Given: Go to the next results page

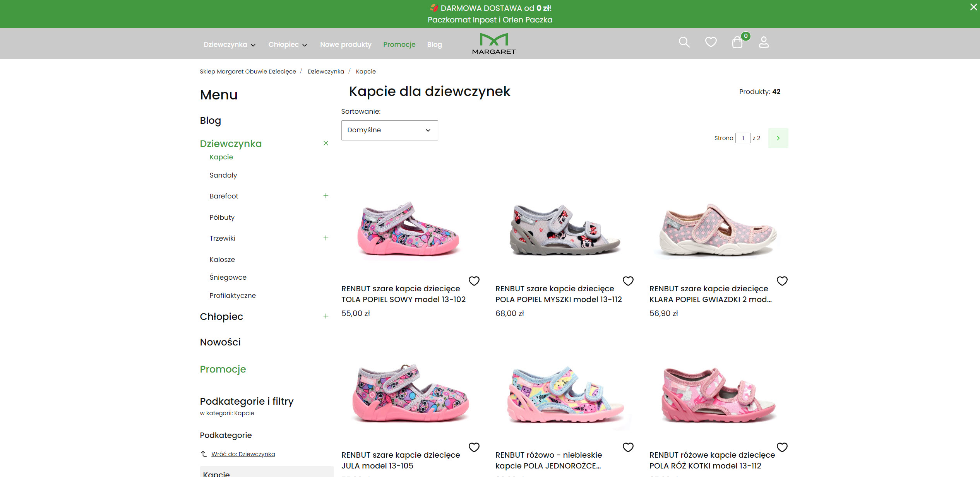Looking at the screenshot, I should pos(778,138).
